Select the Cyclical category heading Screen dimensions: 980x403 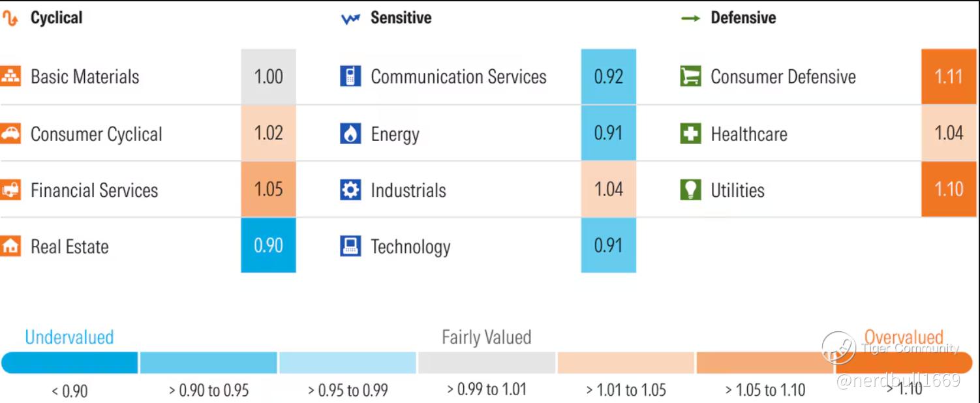[56, 18]
